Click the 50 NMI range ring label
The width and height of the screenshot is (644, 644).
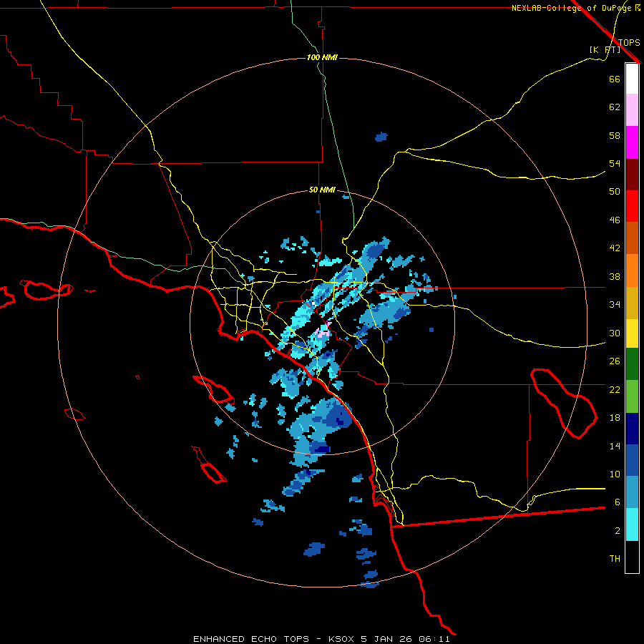[322, 190]
